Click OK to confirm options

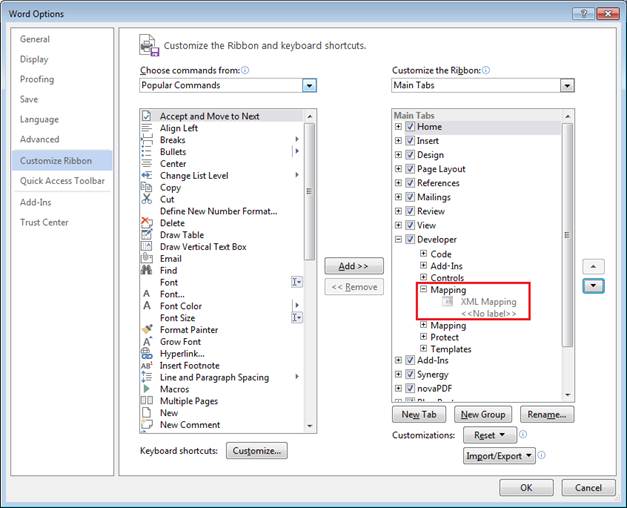tap(526, 488)
